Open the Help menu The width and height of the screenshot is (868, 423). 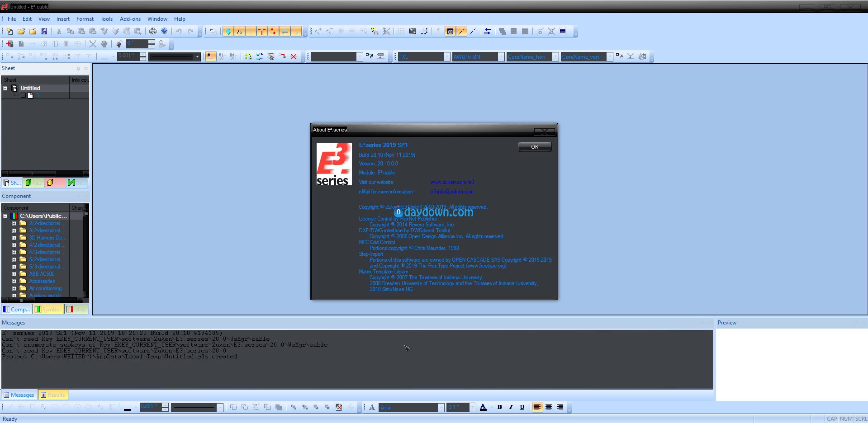180,19
